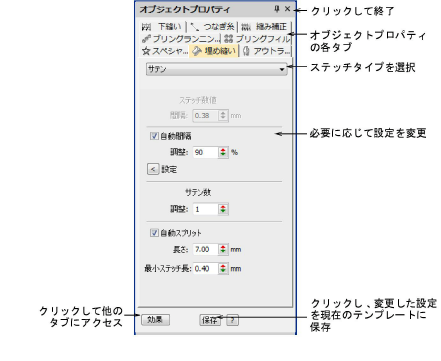Toggle the 自動間隔 checkbox
The image size is (441, 361).
tap(154, 136)
